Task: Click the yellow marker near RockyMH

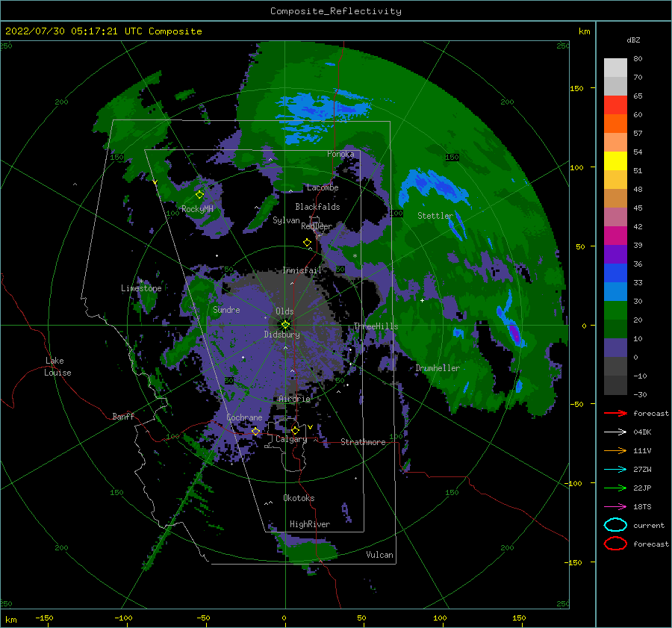Action: click(199, 195)
